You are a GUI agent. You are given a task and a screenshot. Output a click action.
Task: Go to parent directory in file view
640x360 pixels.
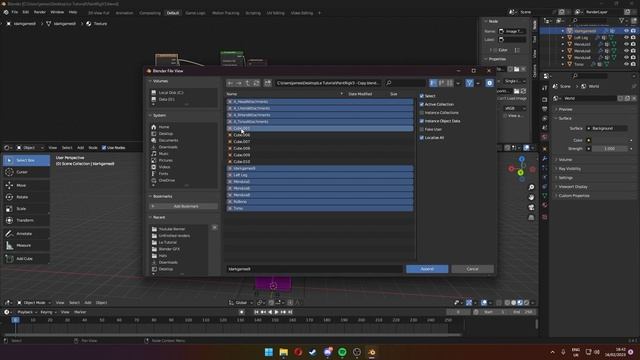pos(247,83)
